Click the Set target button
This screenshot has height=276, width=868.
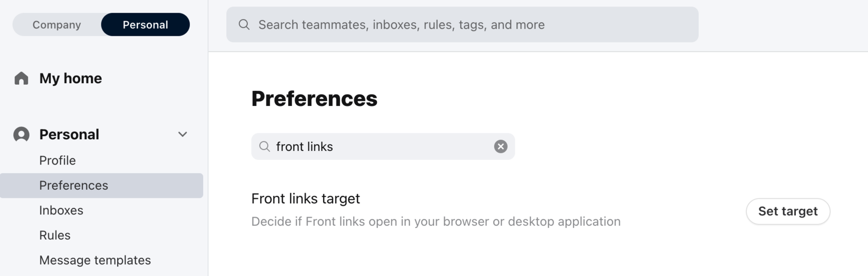(788, 211)
